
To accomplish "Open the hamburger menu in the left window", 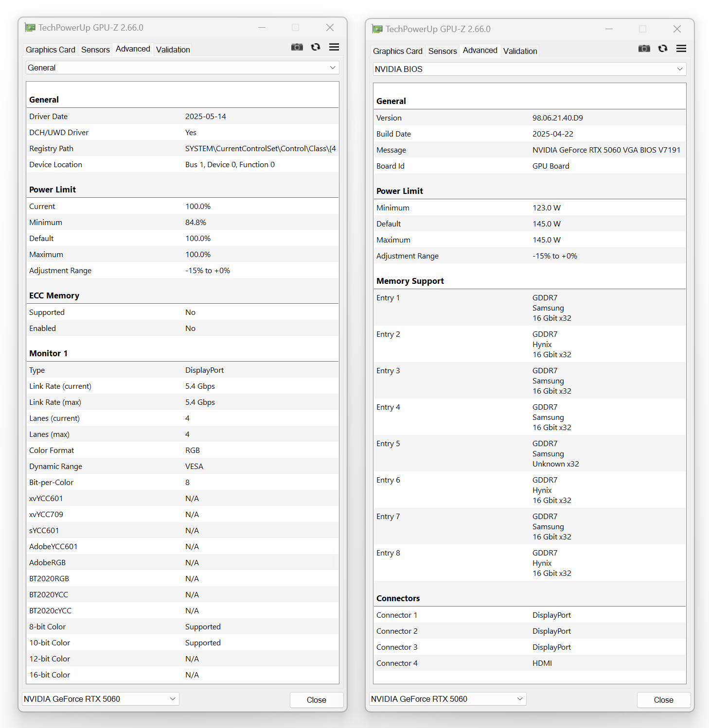I will 334,47.
